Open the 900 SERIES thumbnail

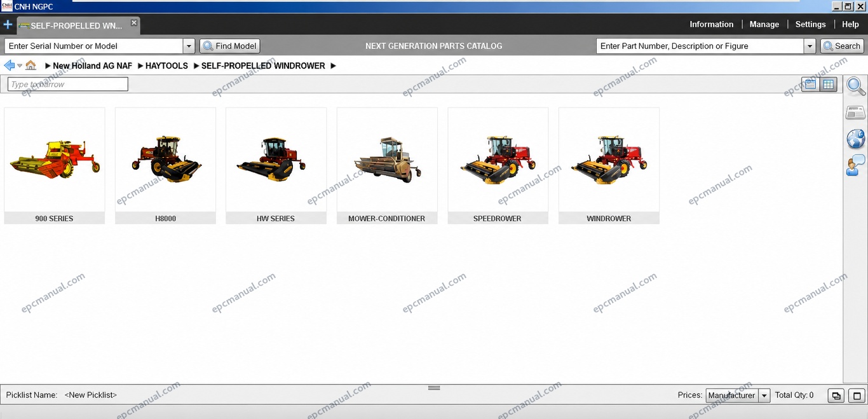[x=55, y=160]
